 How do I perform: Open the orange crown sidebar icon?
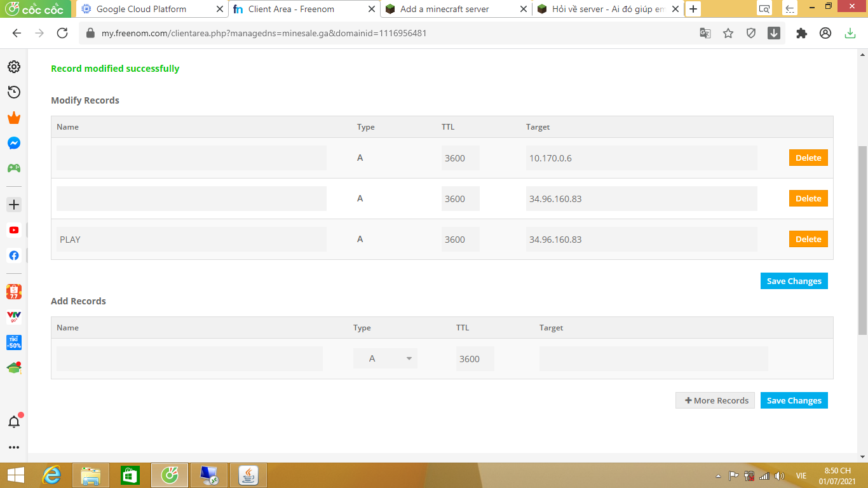(14, 118)
